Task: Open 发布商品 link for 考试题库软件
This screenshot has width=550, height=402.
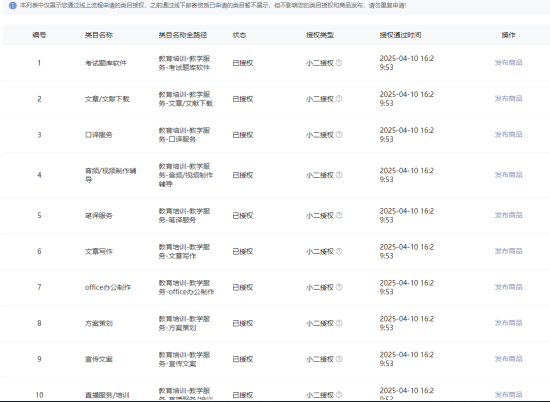Action: (508, 63)
